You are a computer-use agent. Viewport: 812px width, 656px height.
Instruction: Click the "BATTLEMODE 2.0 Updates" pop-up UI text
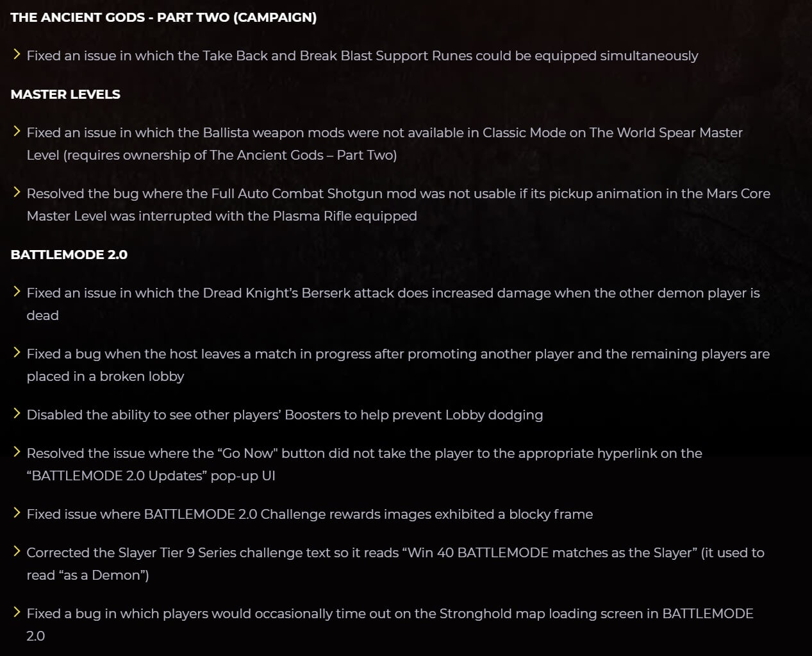151,476
